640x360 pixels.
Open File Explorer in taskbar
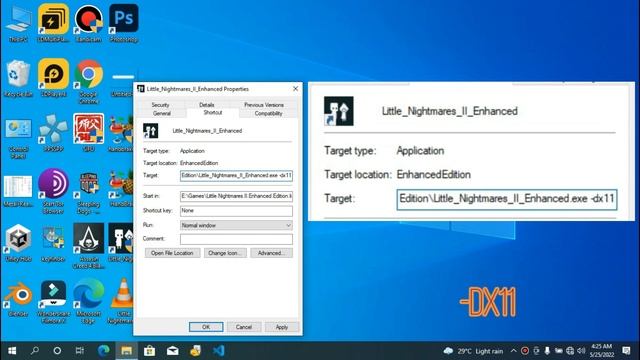coord(127,351)
